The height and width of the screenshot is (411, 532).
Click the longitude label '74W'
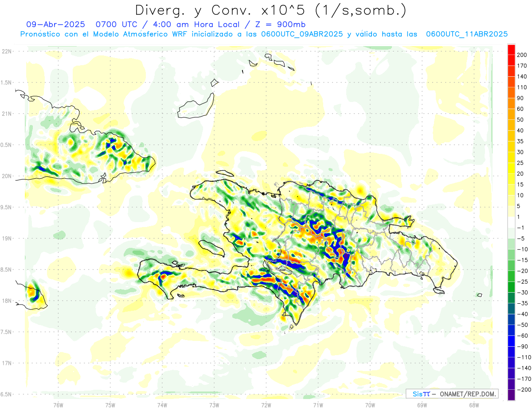tap(162, 405)
